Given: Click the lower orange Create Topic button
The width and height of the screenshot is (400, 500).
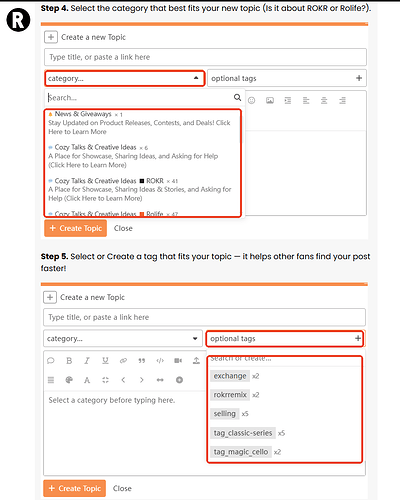Looking at the screenshot, I should click(x=75, y=488).
